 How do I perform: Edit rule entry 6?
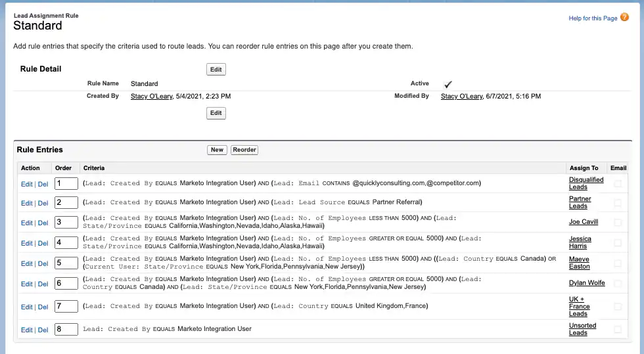coord(27,284)
